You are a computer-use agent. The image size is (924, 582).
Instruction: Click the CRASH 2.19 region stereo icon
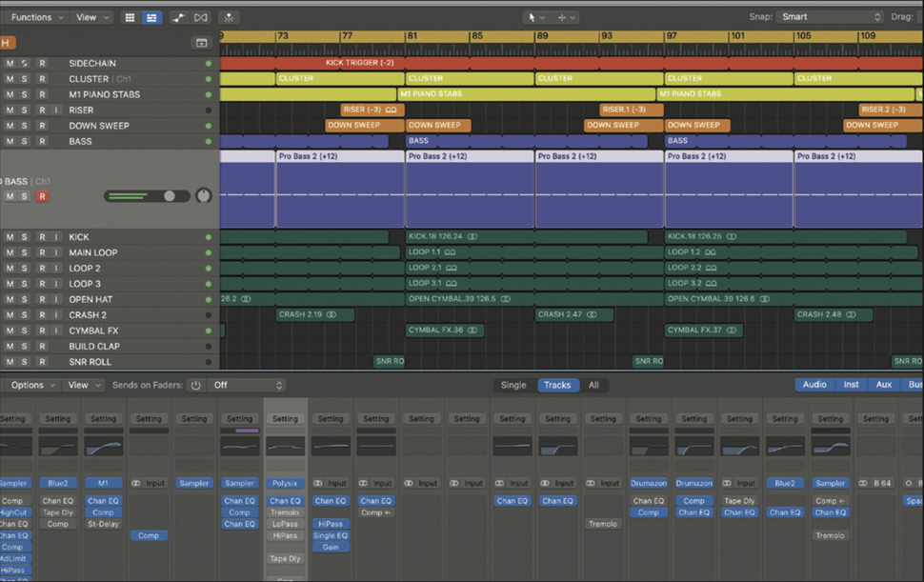[331, 314]
